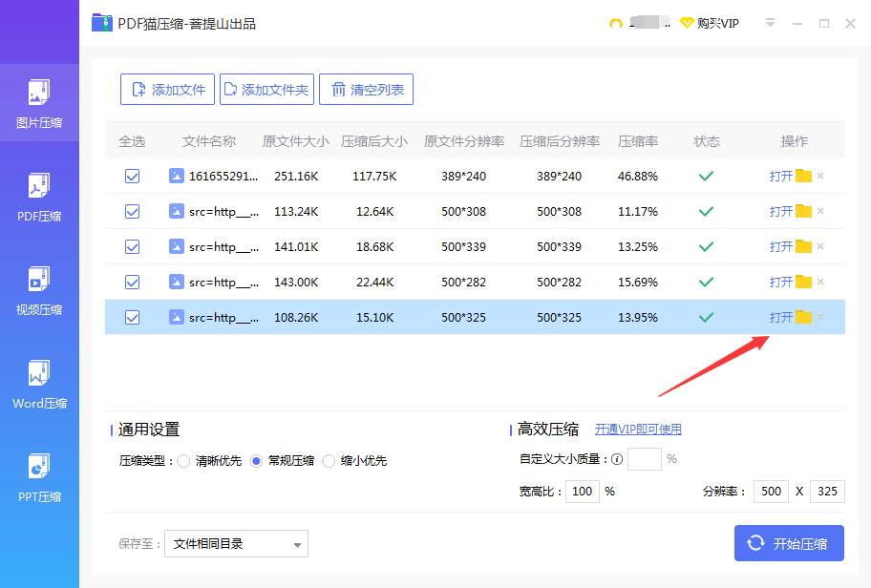Click the 117.75K compressed size cell
Screen dimensions: 871x588
(x=374, y=177)
